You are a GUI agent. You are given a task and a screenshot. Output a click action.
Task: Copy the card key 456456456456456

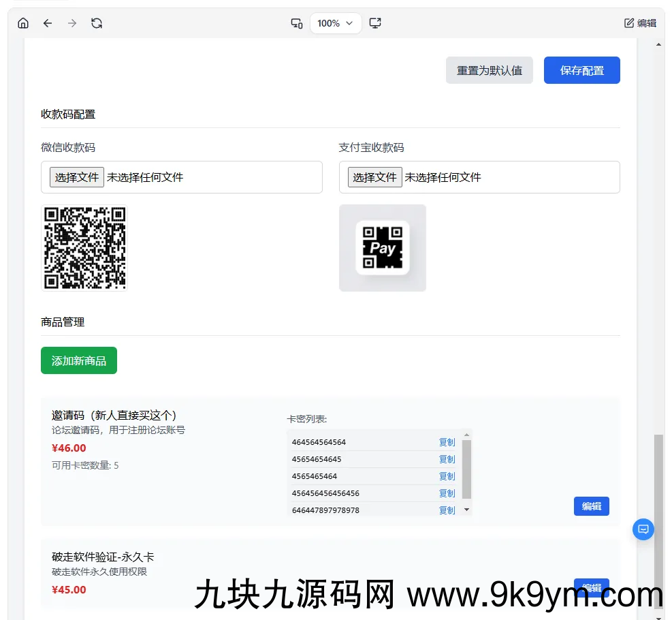(x=447, y=493)
